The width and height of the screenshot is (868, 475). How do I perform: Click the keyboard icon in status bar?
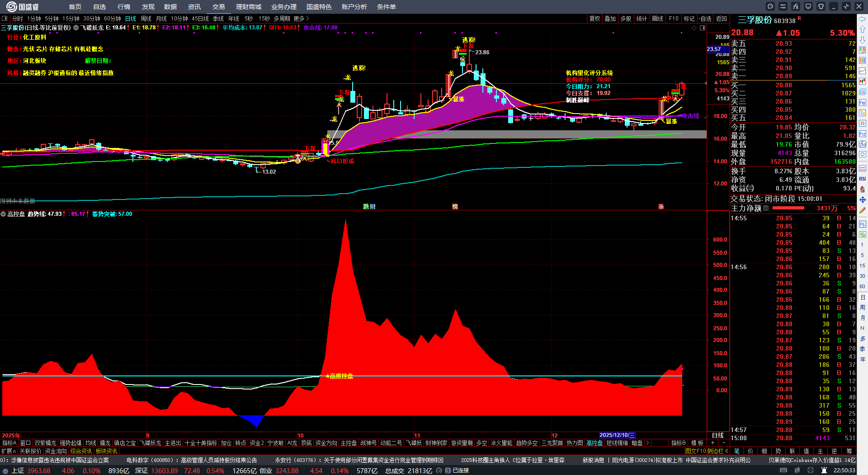(x=783, y=470)
